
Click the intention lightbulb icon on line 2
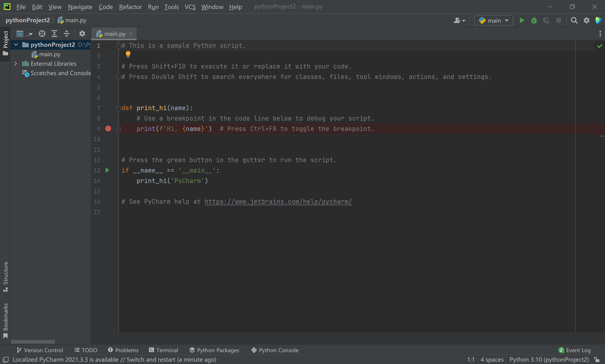coord(128,54)
